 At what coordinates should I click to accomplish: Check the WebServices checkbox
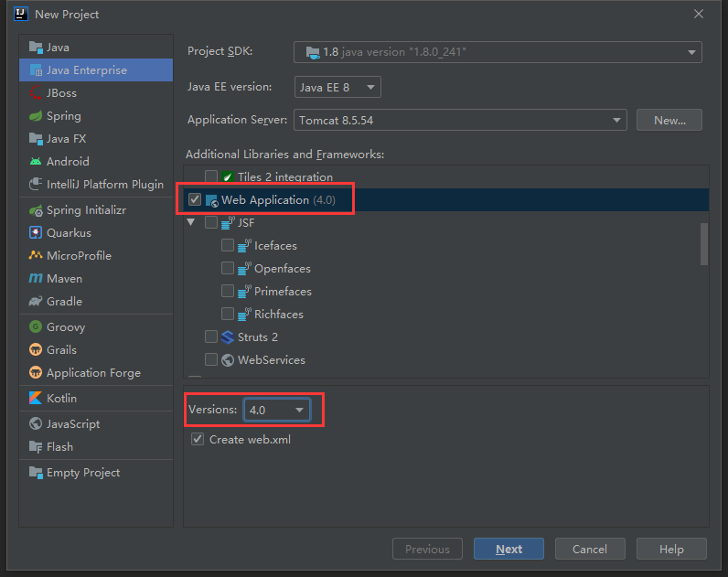coord(211,359)
